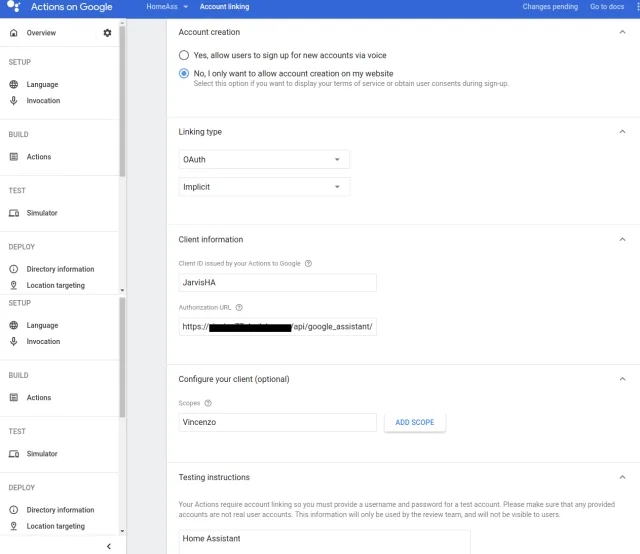Open Directory information in upper sidebar
Screen dimensions: 640x554
(x=60, y=269)
